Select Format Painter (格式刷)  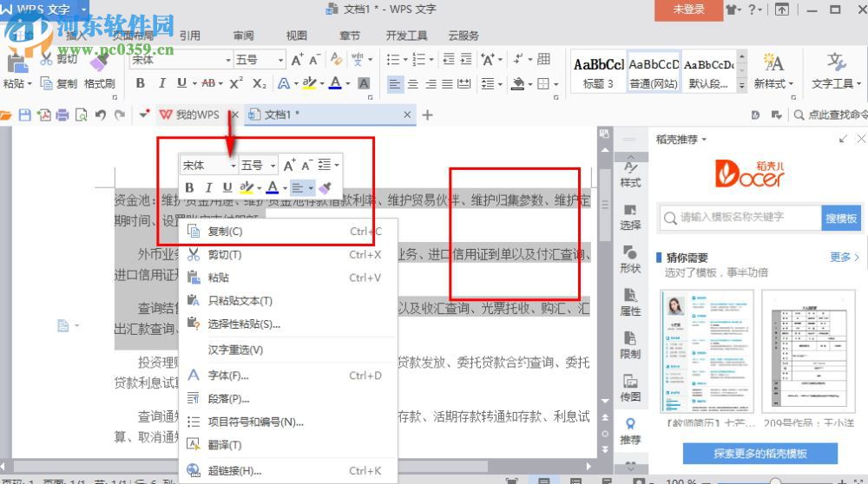click(x=100, y=72)
